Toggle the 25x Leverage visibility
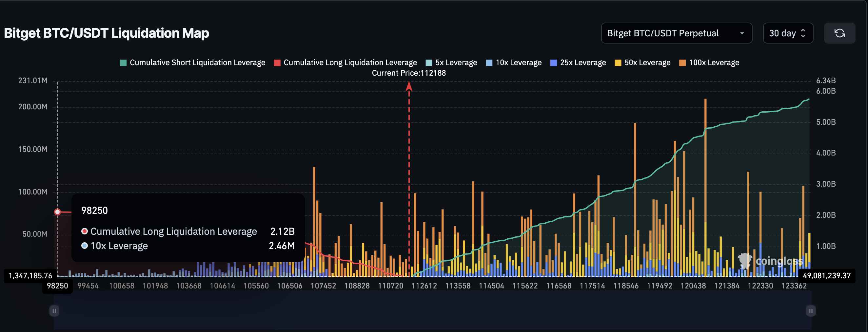 (578, 62)
